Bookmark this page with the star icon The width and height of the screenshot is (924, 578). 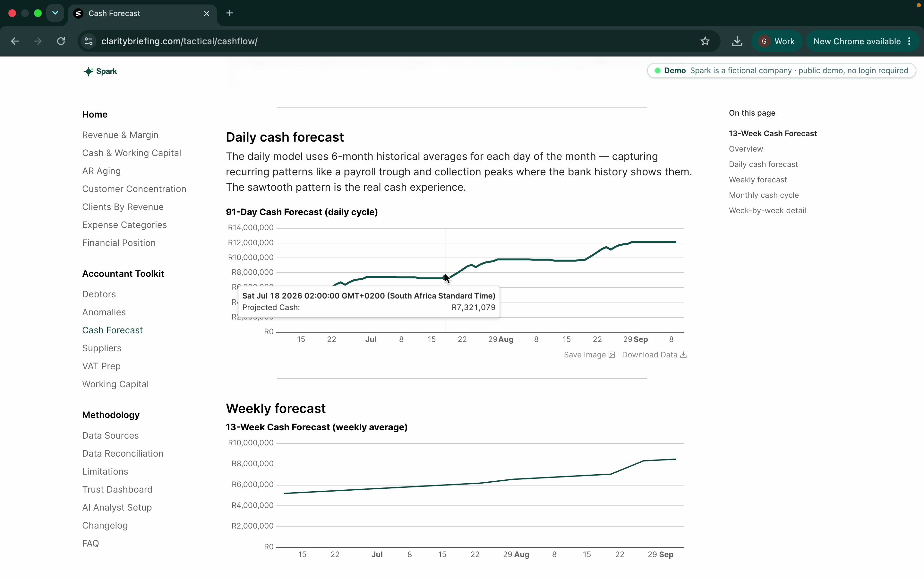pos(705,41)
